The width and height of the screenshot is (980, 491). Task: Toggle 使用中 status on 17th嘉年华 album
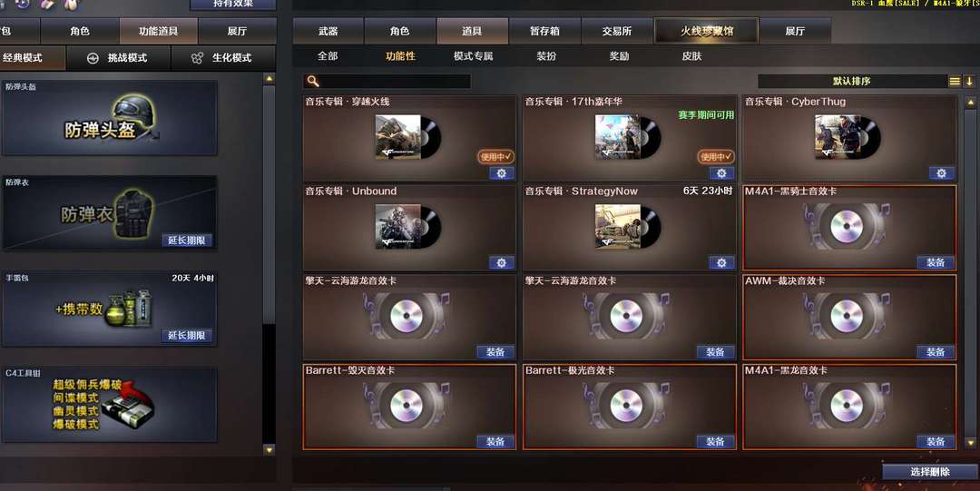point(716,157)
